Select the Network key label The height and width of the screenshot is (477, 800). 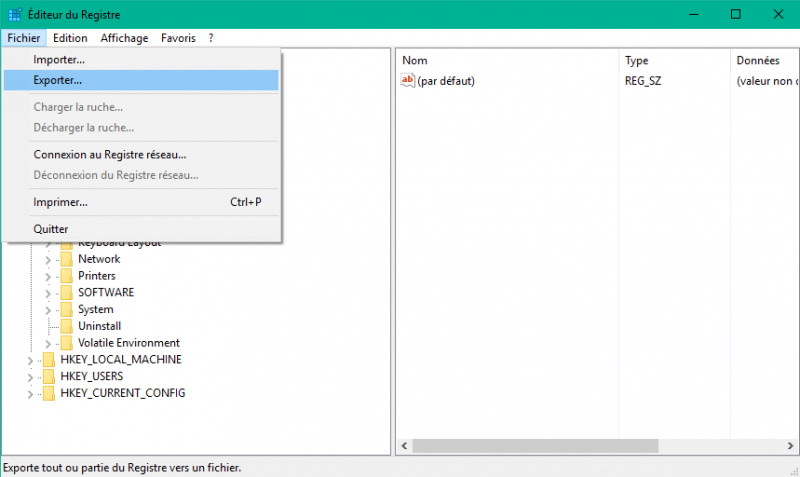coord(99,259)
